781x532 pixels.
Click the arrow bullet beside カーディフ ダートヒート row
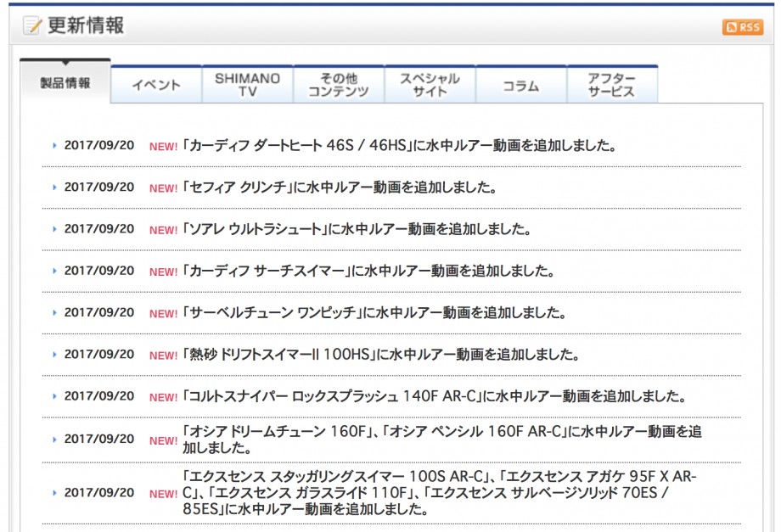54,145
